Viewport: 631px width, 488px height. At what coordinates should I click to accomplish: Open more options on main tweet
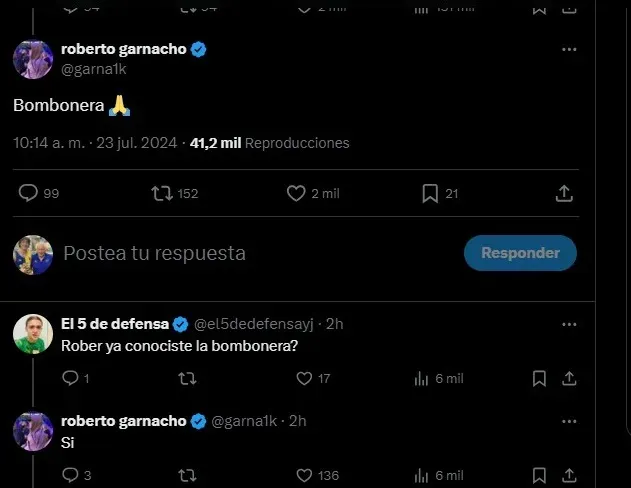[568, 49]
